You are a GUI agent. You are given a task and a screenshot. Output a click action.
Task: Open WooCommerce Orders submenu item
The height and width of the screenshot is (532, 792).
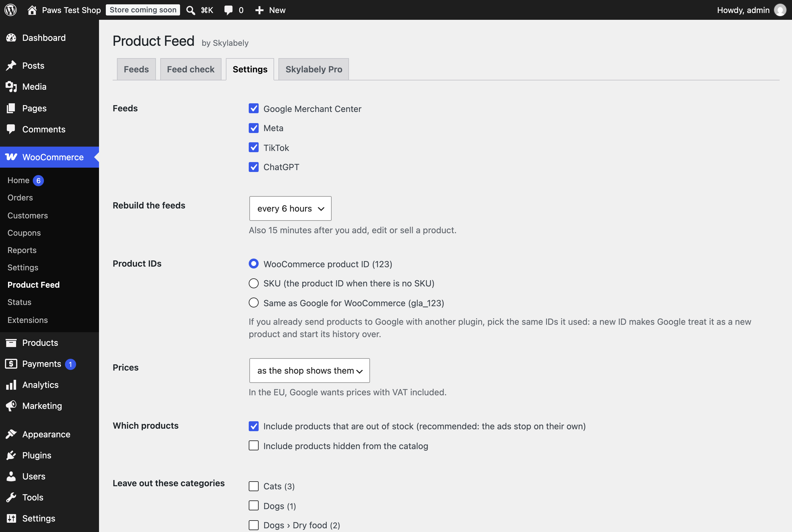[20, 197]
